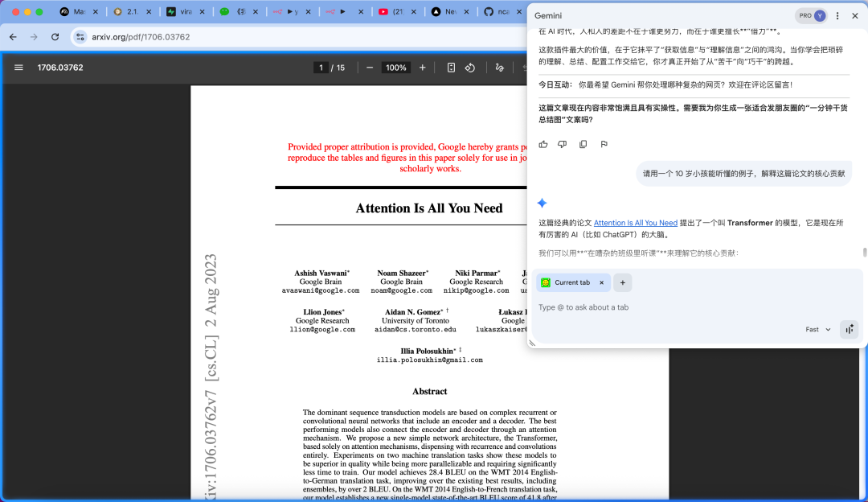Click the PDF title '1706.03762' in toolbar
The width and height of the screenshot is (868, 502).
tap(60, 68)
